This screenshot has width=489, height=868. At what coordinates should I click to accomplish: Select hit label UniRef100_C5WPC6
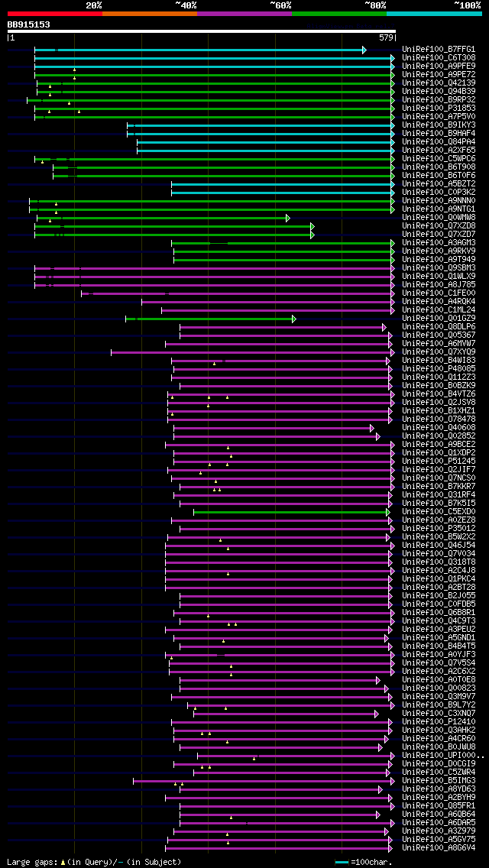439,159
